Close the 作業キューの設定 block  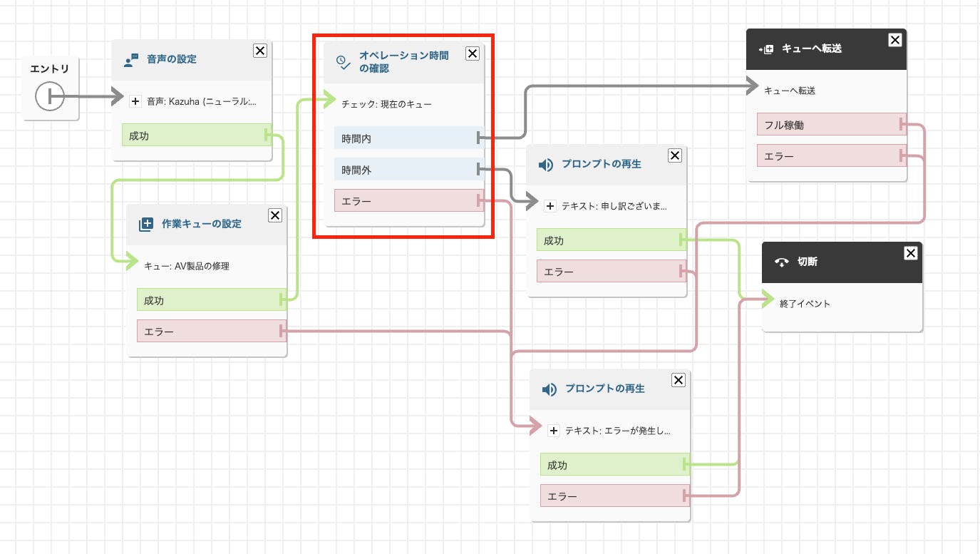(275, 215)
